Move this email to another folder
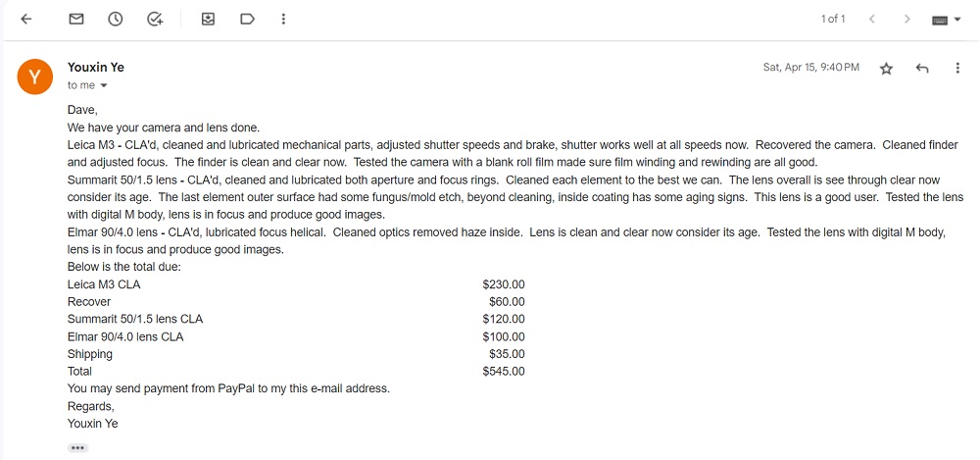The image size is (980, 460). [x=208, y=19]
